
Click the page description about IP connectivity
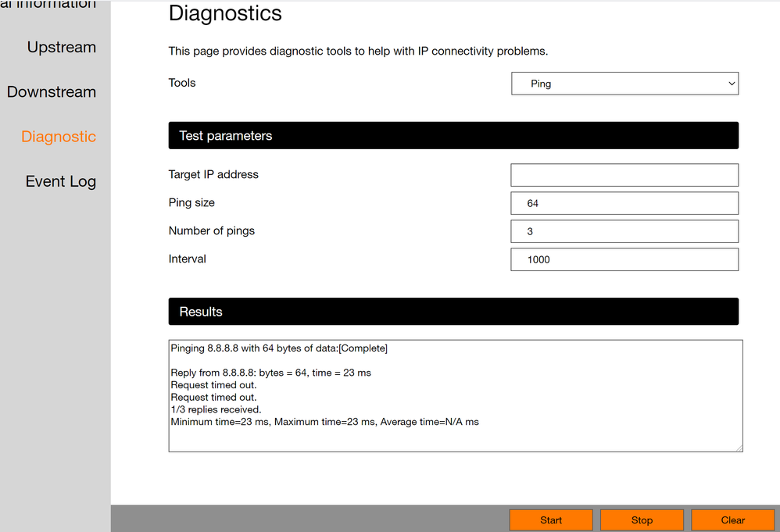click(358, 52)
